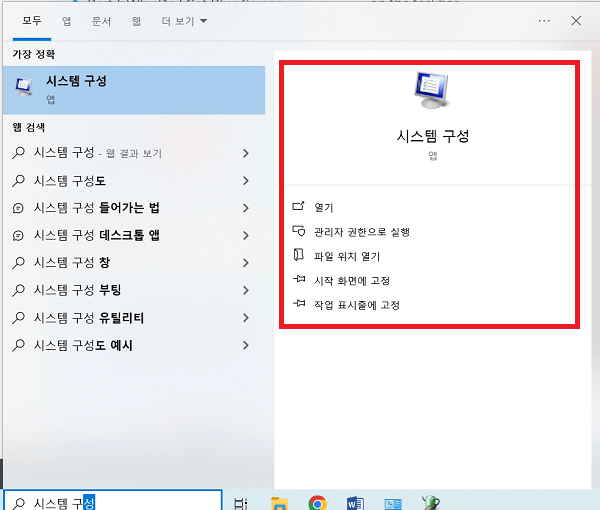Select 시스템 구성 들어가는 법 suggestion
This screenshot has width=600, height=510.
tap(134, 208)
